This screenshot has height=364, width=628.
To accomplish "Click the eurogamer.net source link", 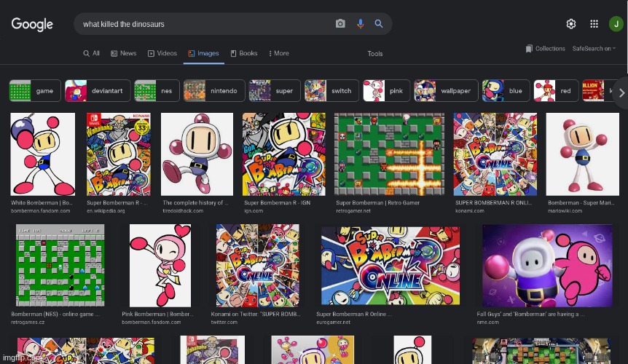I will (333, 322).
